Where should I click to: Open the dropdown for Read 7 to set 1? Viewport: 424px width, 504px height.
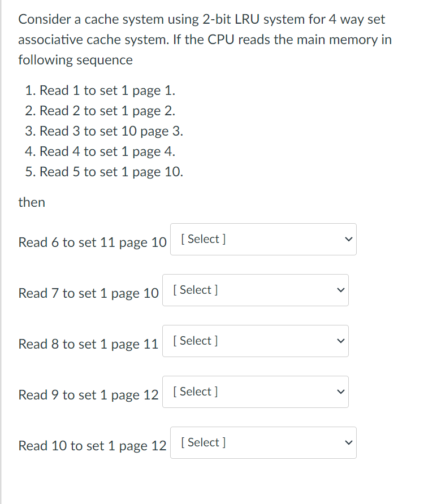coord(256,290)
